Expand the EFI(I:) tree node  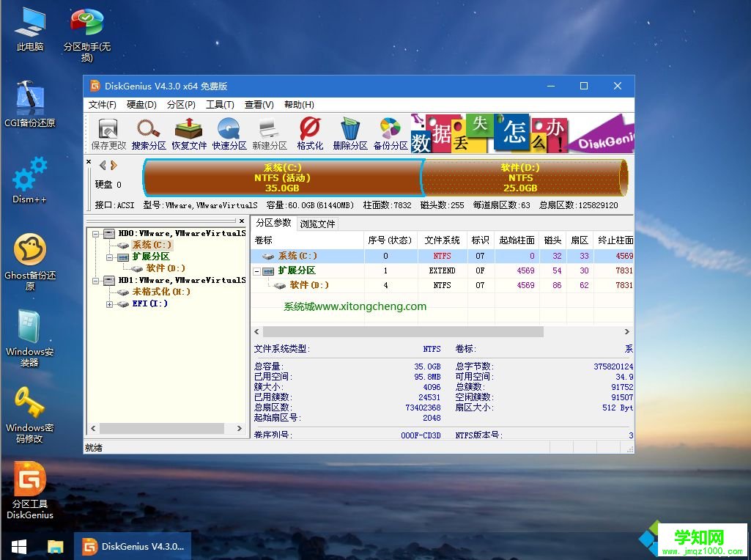(109, 303)
